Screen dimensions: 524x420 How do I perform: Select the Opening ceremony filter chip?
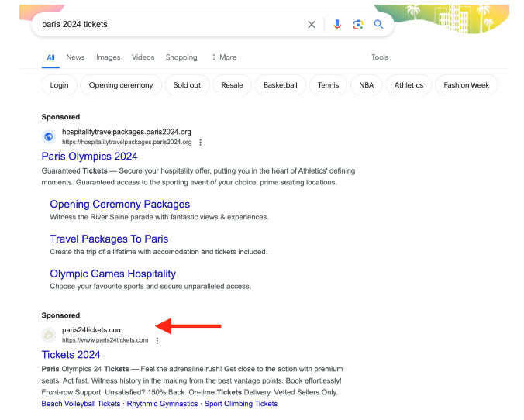click(121, 85)
